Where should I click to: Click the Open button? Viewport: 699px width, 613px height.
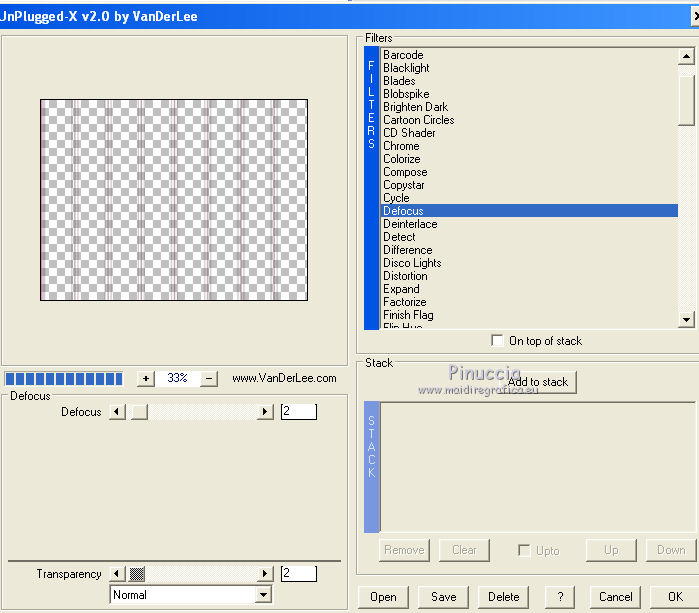[383, 597]
